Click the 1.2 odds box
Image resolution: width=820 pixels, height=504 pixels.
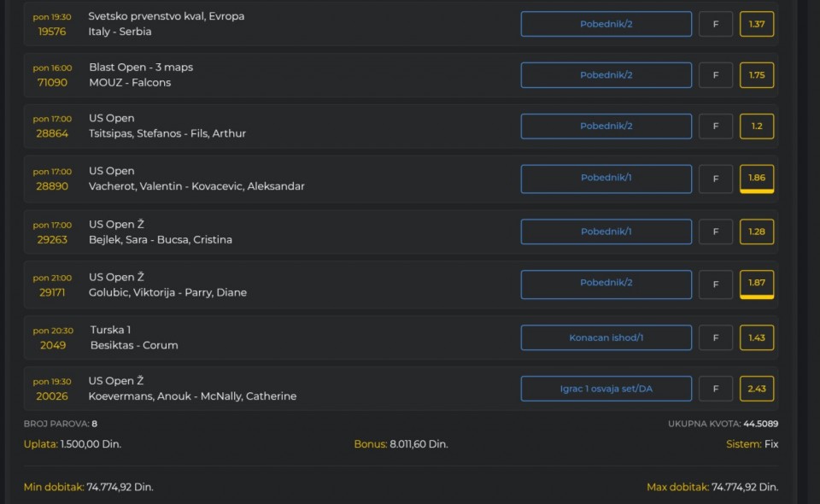(x=757, y=126)
